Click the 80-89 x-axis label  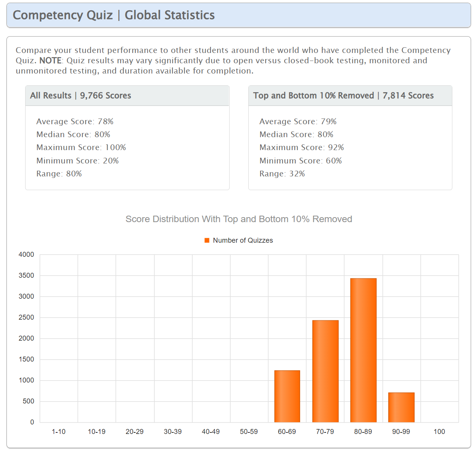[x=363, y=432]
